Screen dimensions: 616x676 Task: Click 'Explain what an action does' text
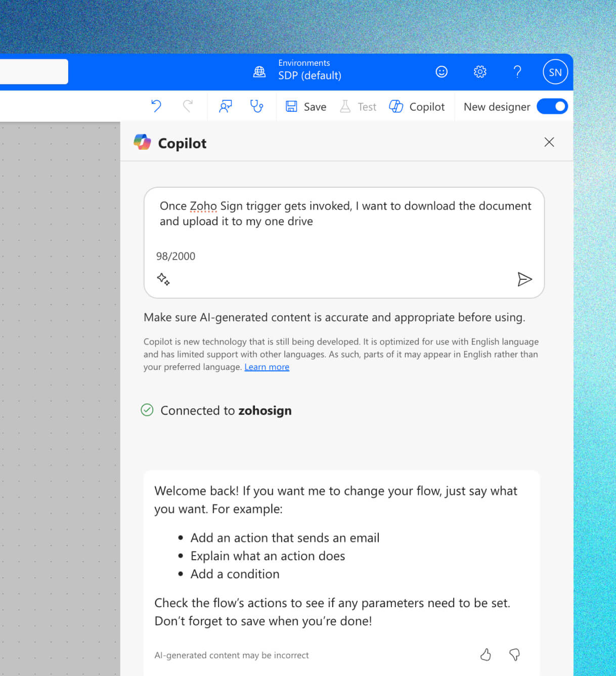pyautogui.click(x=268, y=556)
